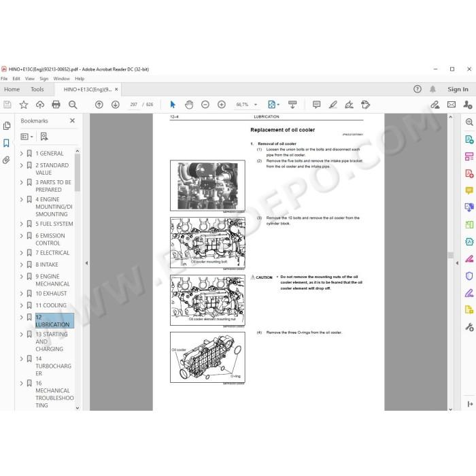476x476 pixels.
Task: Close the HINO+E13C document tab
Action: pos(116,89)
